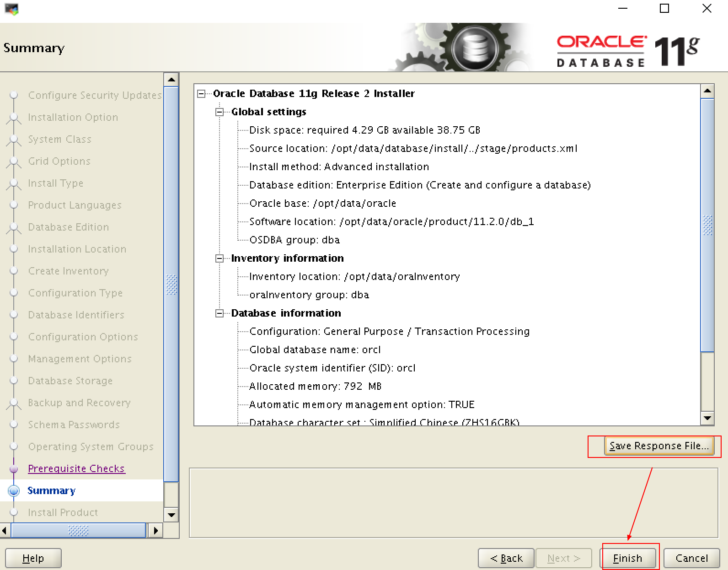
Task: Collapse the Inventory information tree node
Action: (x=219, y=258)
